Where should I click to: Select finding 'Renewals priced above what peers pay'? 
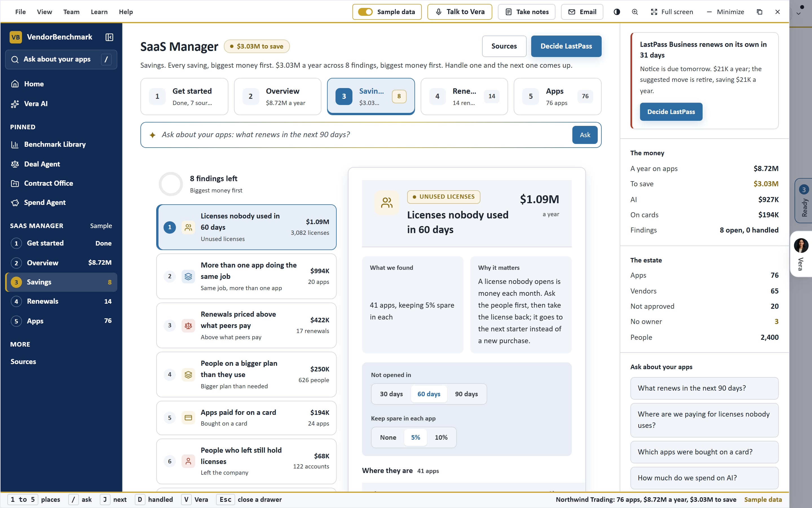pyautogui.click(x=246, y=325)
